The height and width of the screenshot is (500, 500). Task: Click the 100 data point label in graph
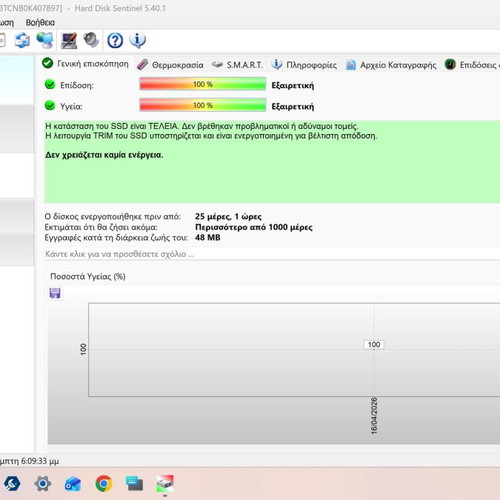(374, 344)
